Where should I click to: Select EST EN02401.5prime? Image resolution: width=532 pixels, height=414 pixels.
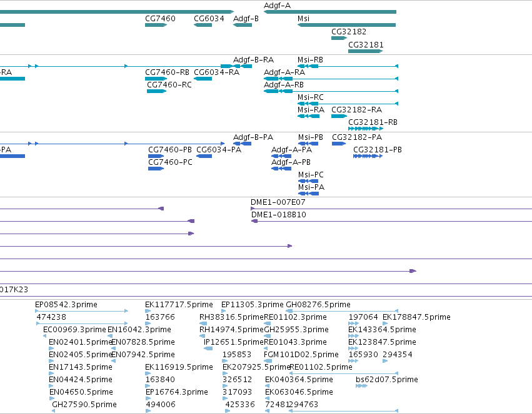pyautogui.click(x=81, y=343)
